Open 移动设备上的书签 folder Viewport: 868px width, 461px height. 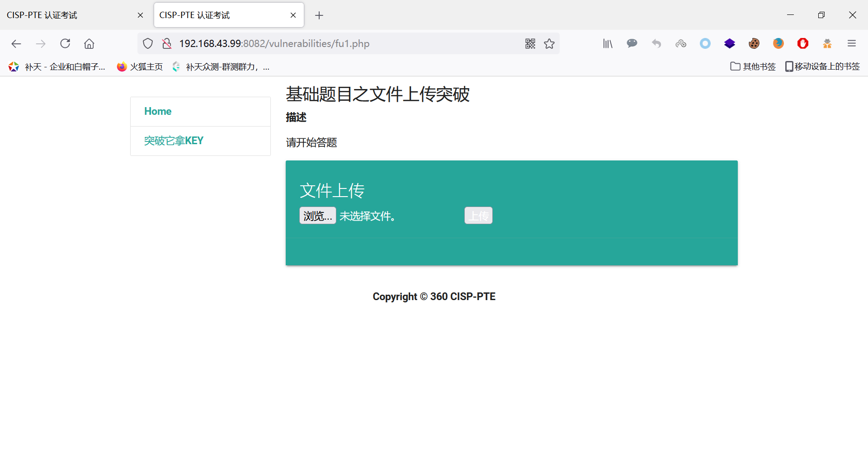822,66
